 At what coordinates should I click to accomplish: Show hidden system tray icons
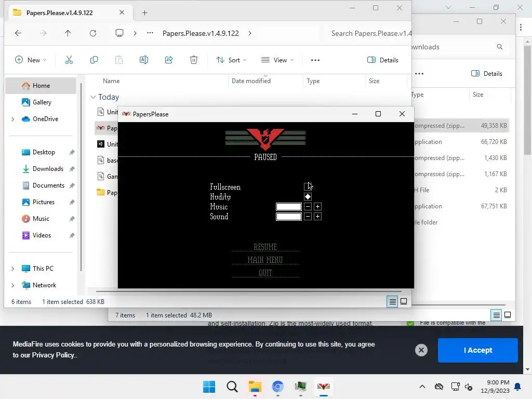tap(422, 387)
